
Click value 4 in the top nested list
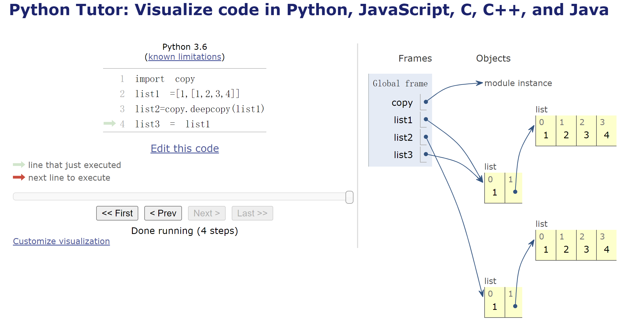point(606,135)
